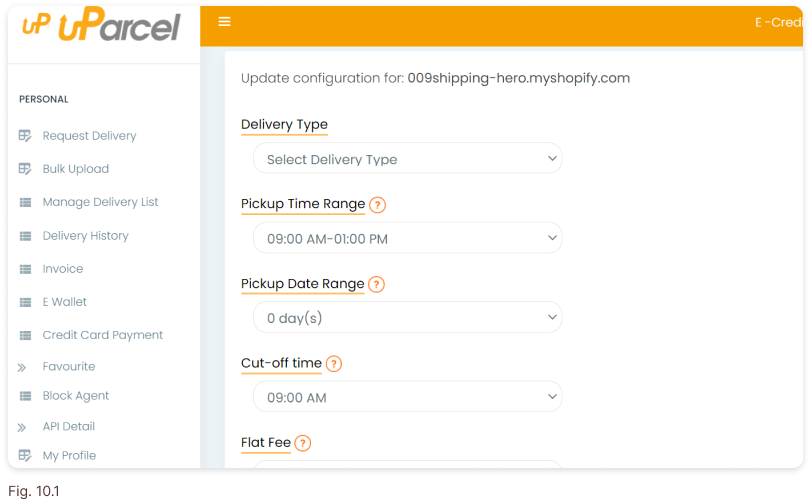811x502 pixels.
Task: Select Credit Card Payment in sidebar
Action: click(x=102, y=335)
